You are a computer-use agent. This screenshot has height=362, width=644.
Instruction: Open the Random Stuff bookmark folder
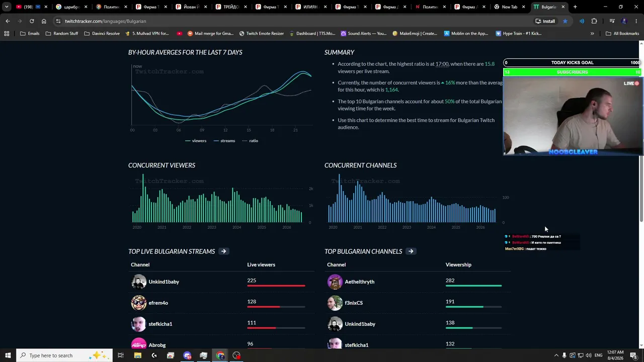click(x=61, y=34)
